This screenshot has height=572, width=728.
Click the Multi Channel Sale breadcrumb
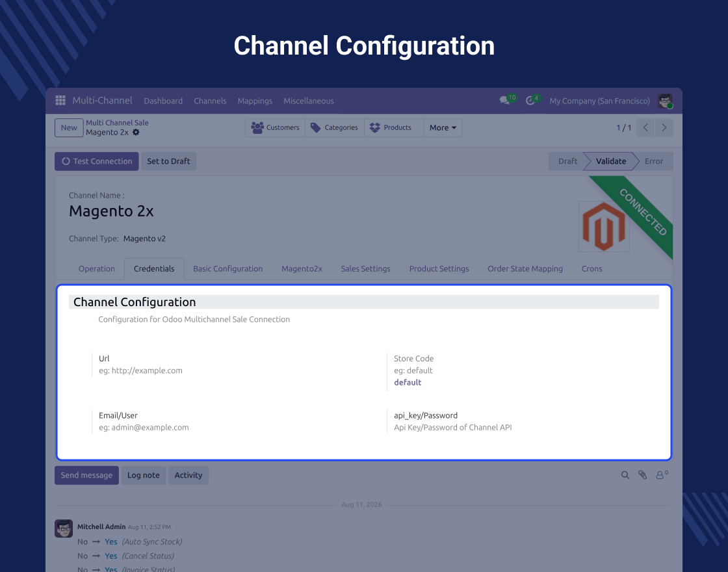tap(117, 123)
